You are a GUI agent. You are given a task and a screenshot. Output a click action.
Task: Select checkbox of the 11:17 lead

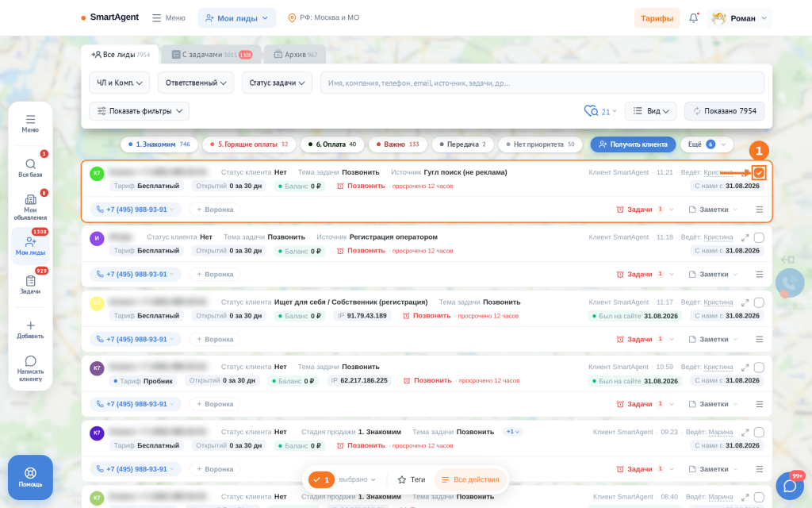(x=759, y=302)
